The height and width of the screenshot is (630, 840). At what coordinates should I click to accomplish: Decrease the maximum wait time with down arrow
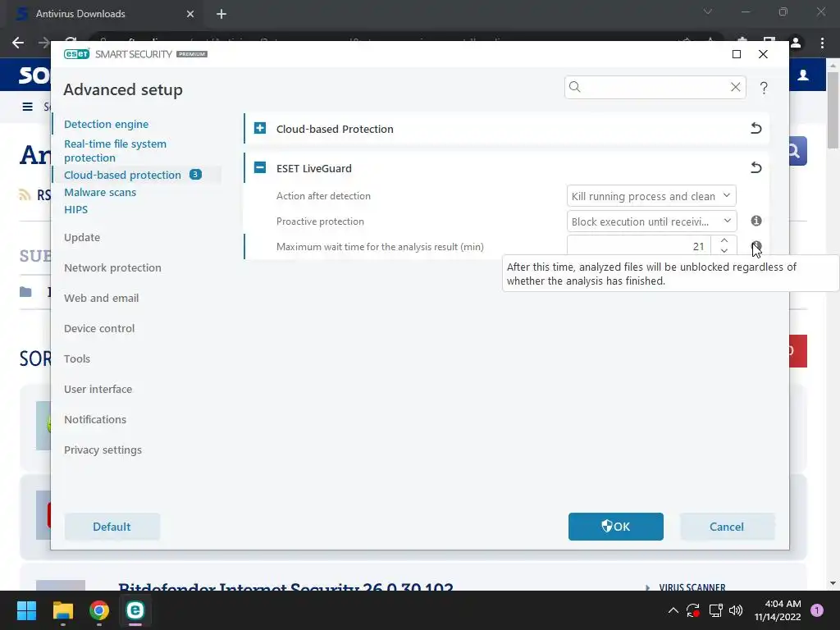[724, 251]
